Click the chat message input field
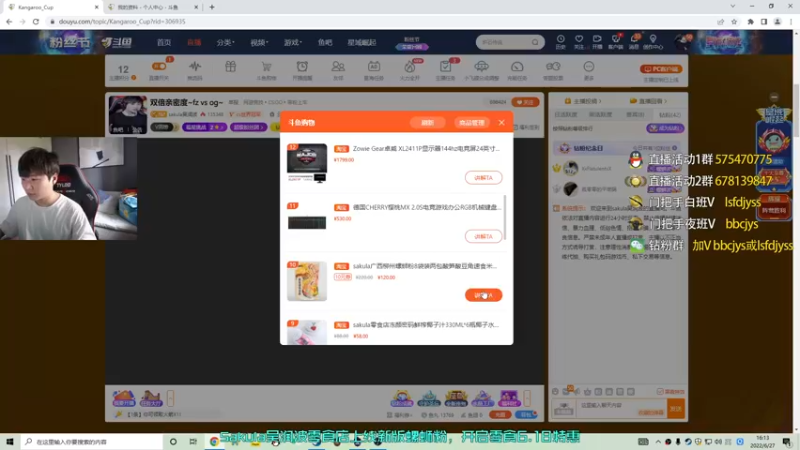Viewport: 800px width, 450px height. pyautogui.click(x=621, y=408)
